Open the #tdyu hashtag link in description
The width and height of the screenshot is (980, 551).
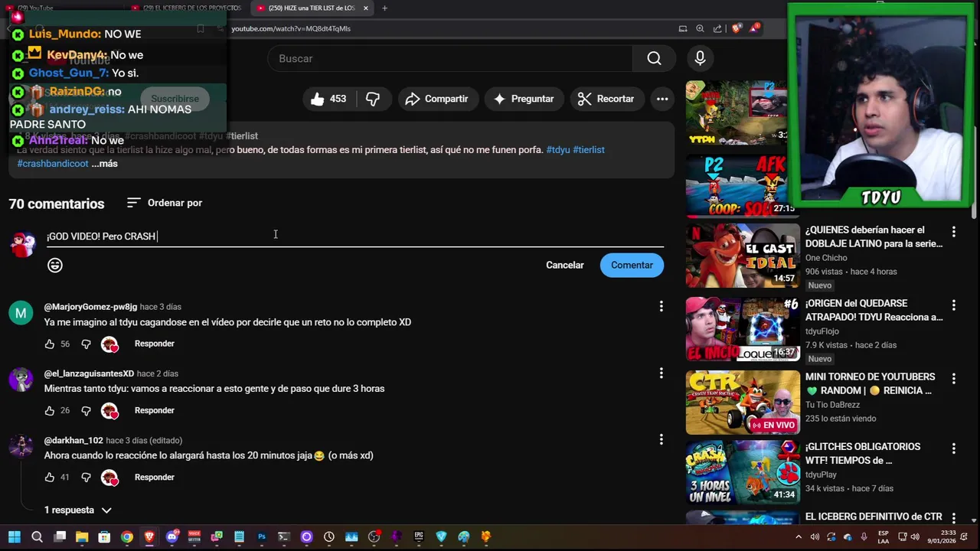(558, 150)
